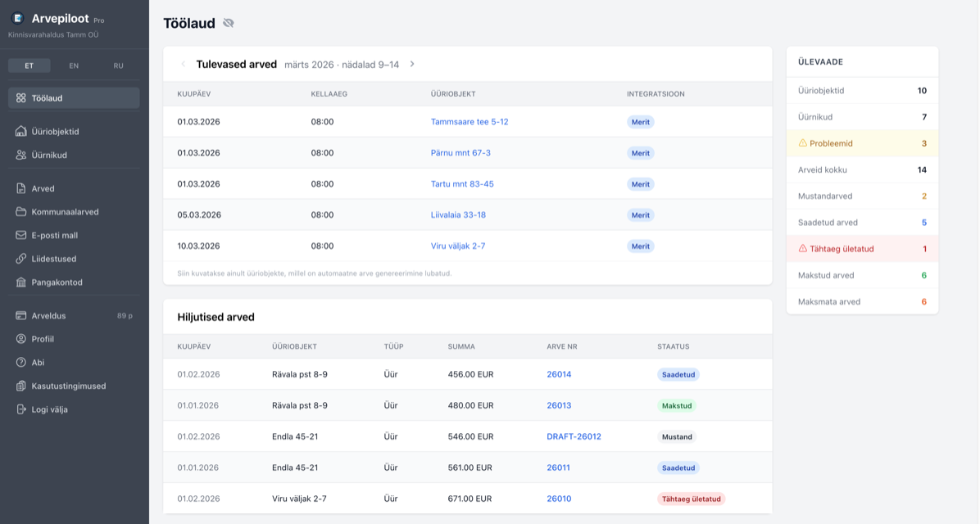Click the Tähtaeg ületatud status badge
This screenshot has width=980, height=524.
pyautogui.click(x=691, y=499)
